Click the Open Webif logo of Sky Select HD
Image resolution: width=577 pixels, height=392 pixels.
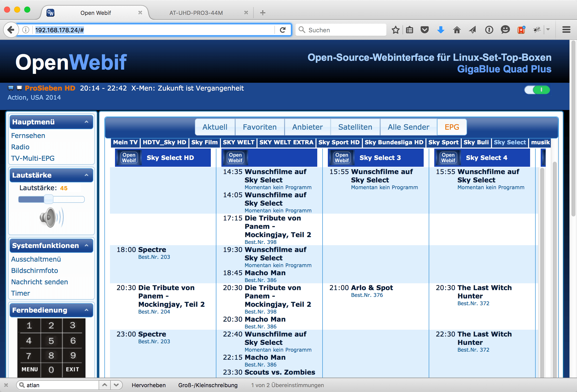129,158
